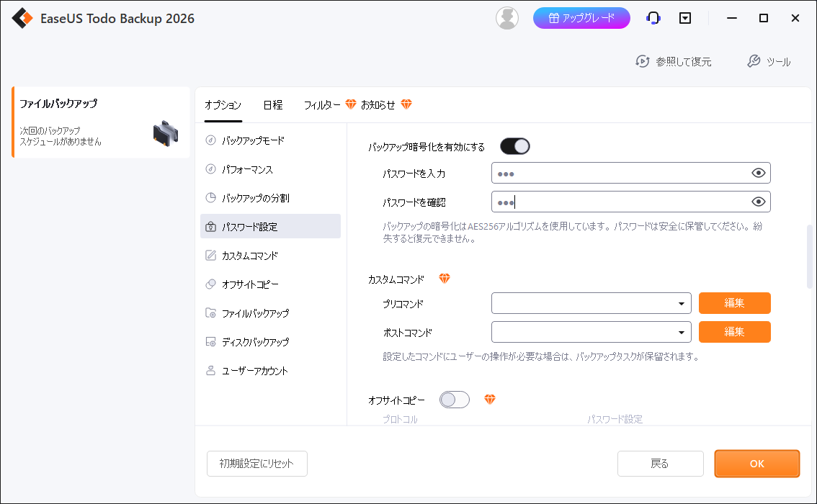Select ディスクバックアップ in the options list
This screenshot has width=817, height=504.
point(270,341)
